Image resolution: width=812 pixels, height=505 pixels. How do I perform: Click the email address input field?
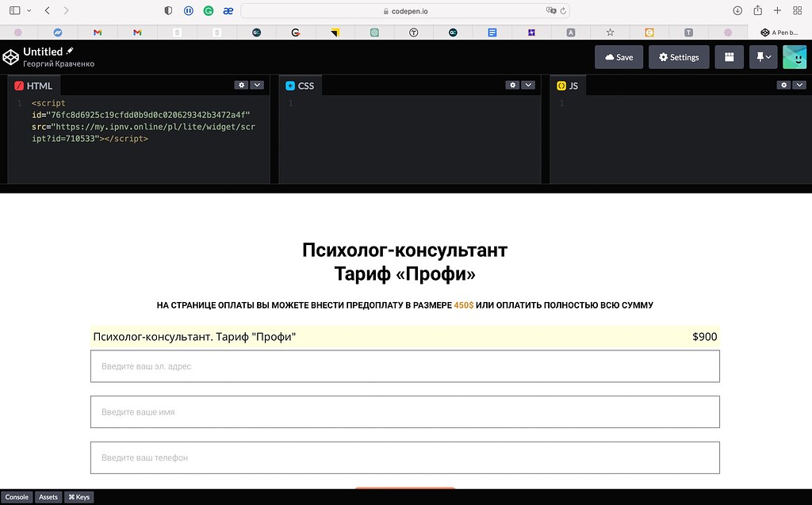pyautogui.click(x=405, y=365)
